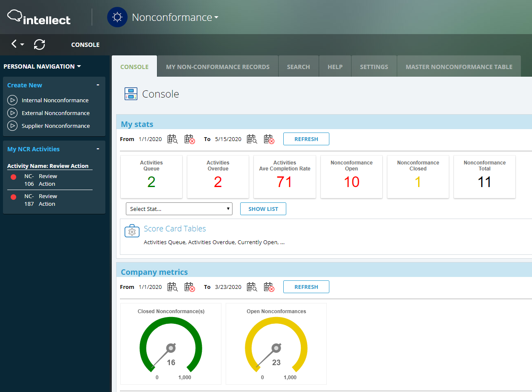Open My stats To date calendar picker
Screen dimensions: 532x392
pos(252,139)
